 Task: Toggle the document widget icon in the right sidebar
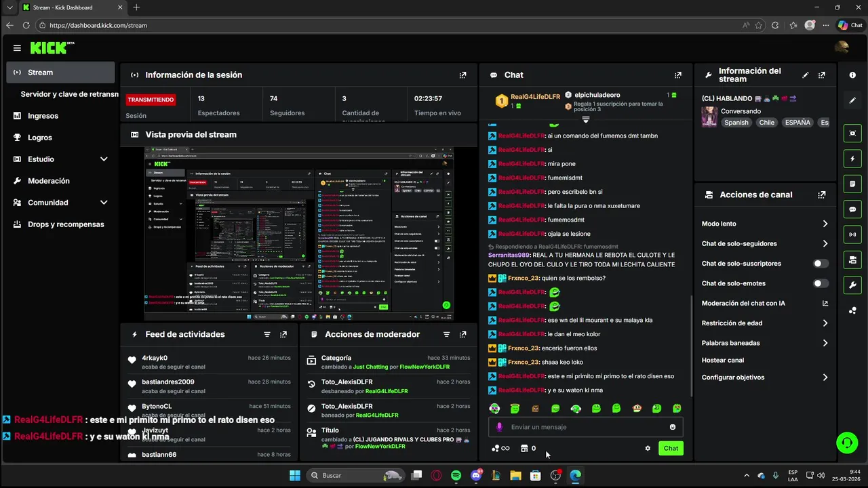[852, 184]
